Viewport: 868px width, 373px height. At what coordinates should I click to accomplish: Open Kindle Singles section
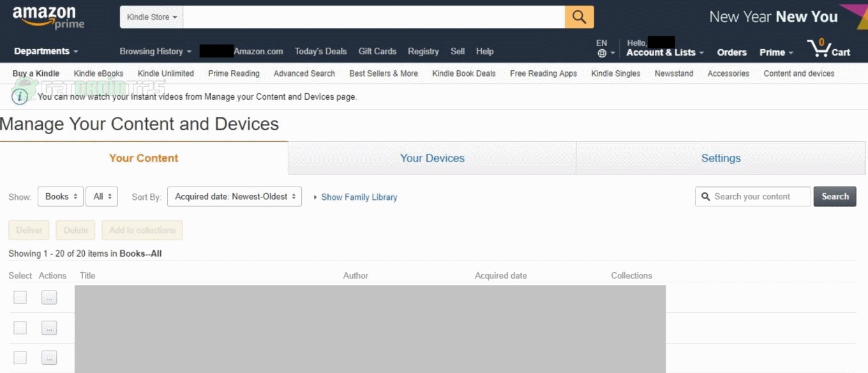tap(616, 73)
